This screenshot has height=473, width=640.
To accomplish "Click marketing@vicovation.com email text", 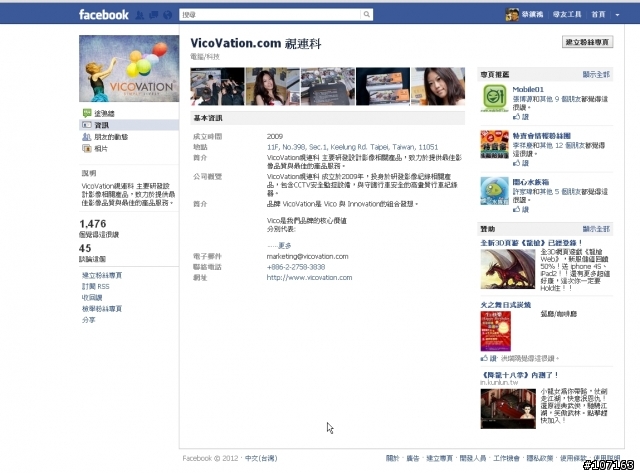I will coord(307,256).
